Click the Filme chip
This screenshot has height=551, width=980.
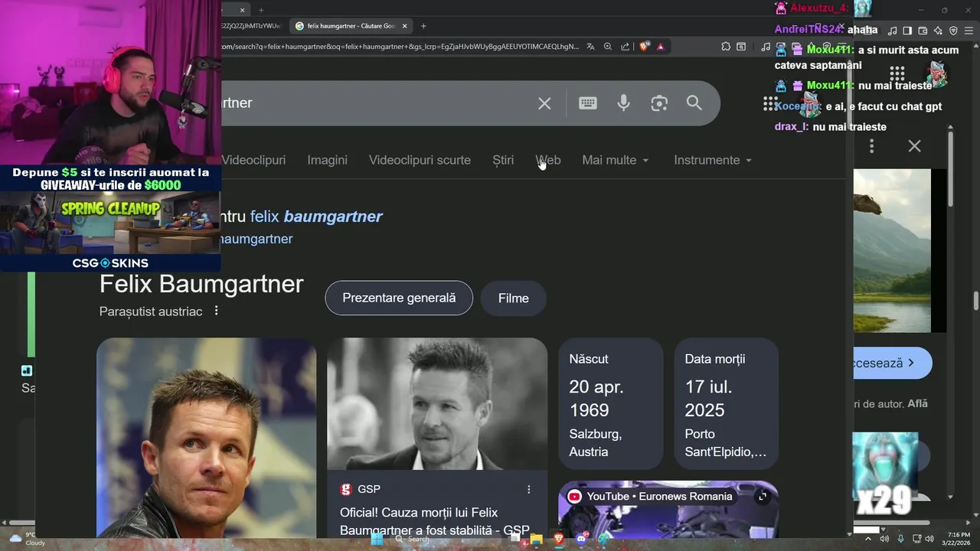tap(514, 298)
